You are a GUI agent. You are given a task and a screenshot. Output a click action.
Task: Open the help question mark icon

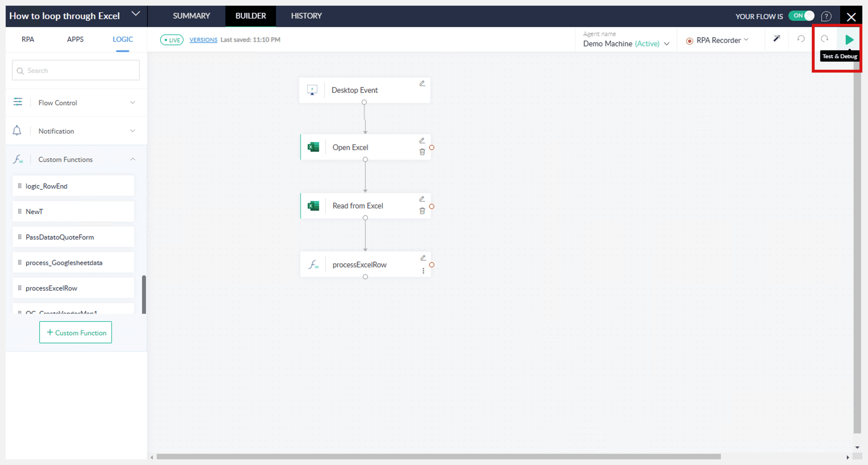(x=826, y=16)
